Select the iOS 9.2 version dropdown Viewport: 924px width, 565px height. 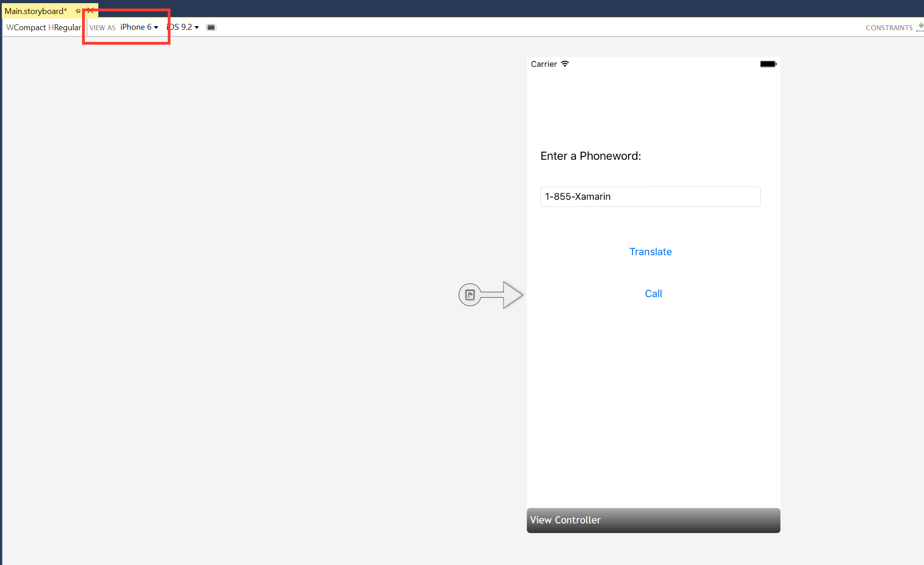[184, 27]
